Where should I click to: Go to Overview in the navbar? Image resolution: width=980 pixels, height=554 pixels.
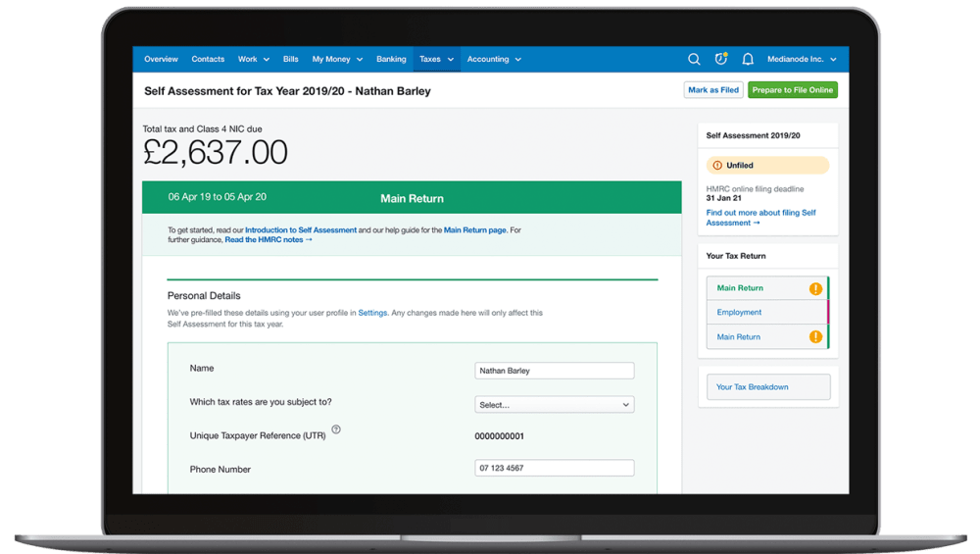pyautogui.click(x=162, y=59)
